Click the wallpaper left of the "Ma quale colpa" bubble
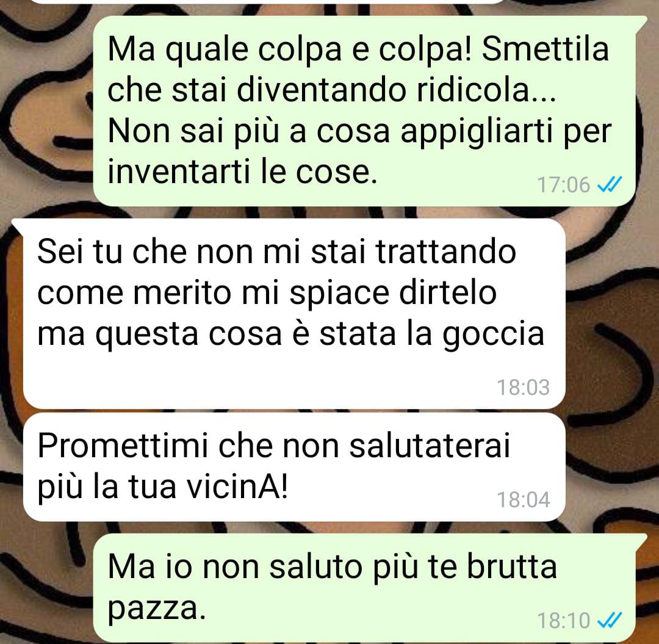The image size is (659, 644). (x=46, y=111)
